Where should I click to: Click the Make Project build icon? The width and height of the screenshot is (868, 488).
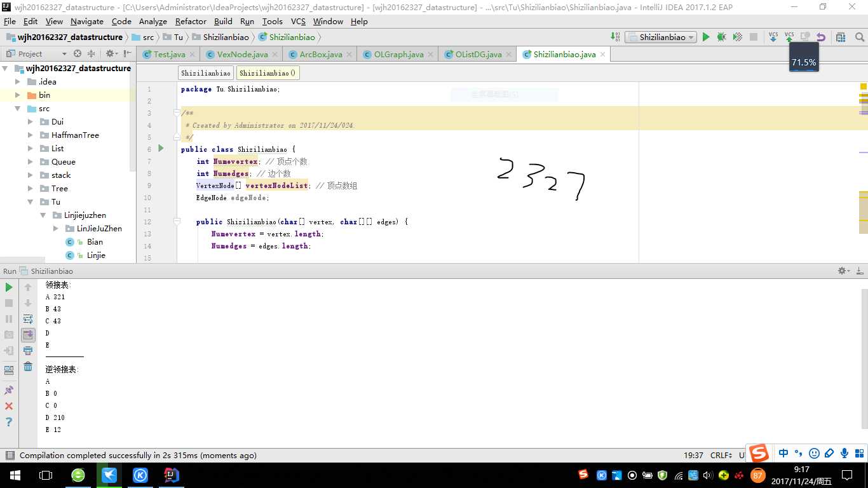615,37
